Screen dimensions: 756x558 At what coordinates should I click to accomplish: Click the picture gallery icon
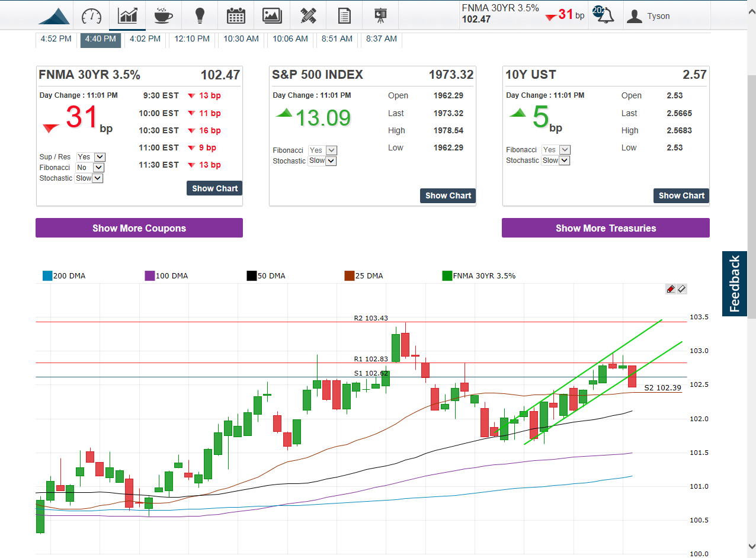coord(272,15)
